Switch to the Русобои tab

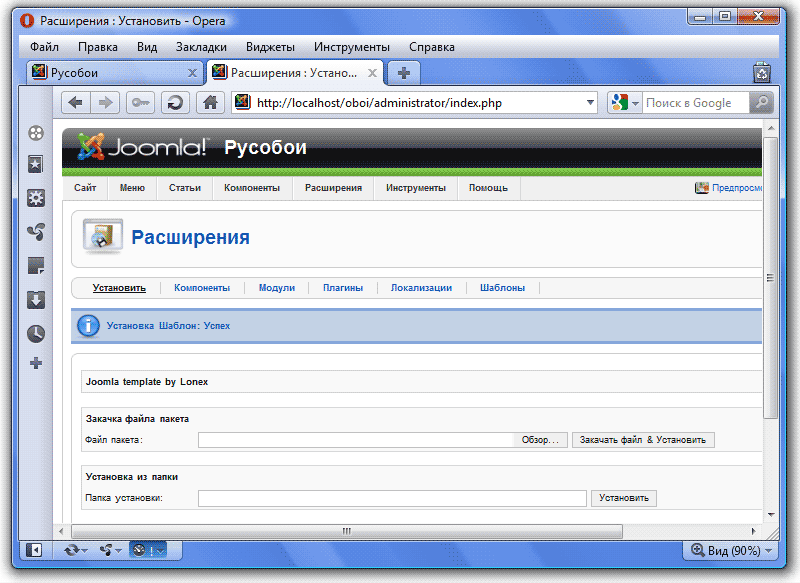point(112,73)
